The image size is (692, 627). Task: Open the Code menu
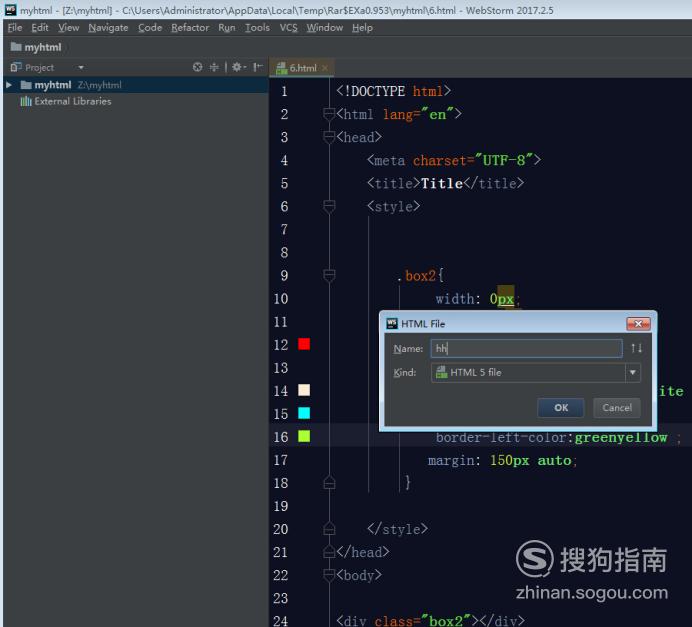150,28
